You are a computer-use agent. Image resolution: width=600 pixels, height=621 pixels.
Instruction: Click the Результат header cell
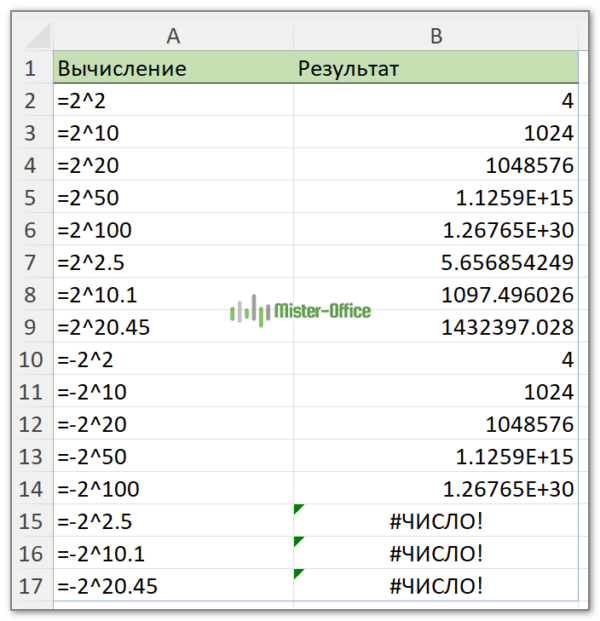pyautogui.click(x=436, y=69)
